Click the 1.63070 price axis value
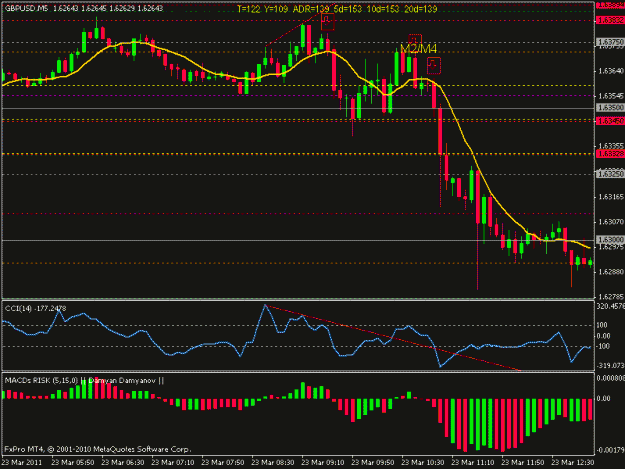The height and width of the screenshot is (469, 625). click(611, 222)
